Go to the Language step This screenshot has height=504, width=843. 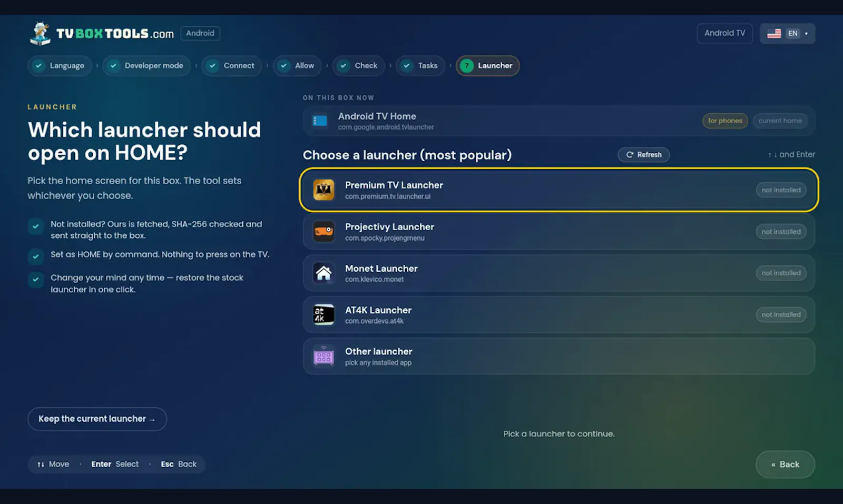pyautogui.click(x=60, y=66)
